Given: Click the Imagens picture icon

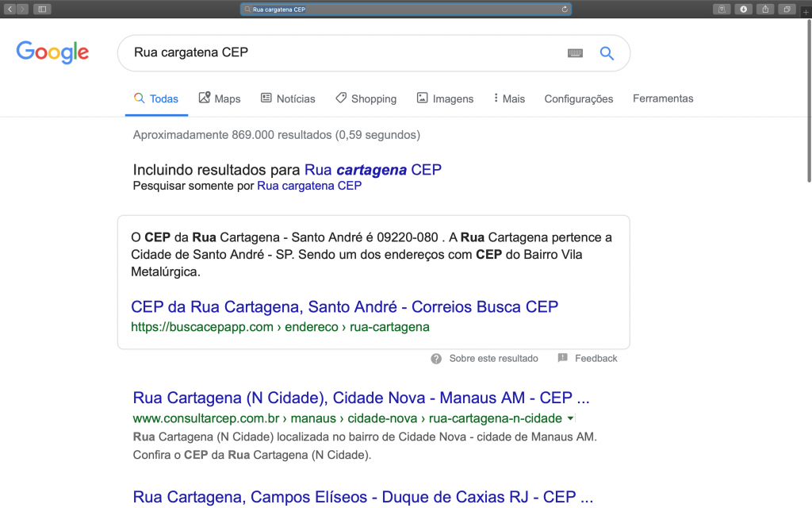Looking at the screenshot, I should click(x=422, y=98).
